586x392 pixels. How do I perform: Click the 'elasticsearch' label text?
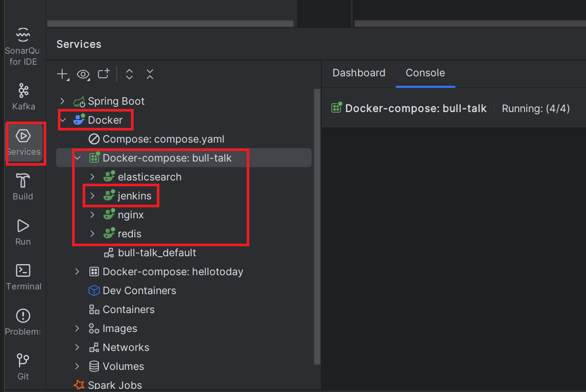coord(150,177)
